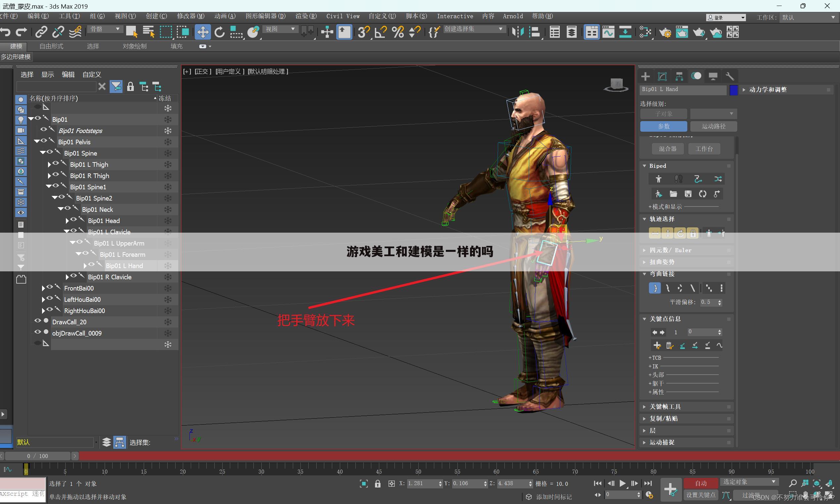The image size is (840, 504).
Task: Click Set Key plus icon in Key Info
Action: 657,345
